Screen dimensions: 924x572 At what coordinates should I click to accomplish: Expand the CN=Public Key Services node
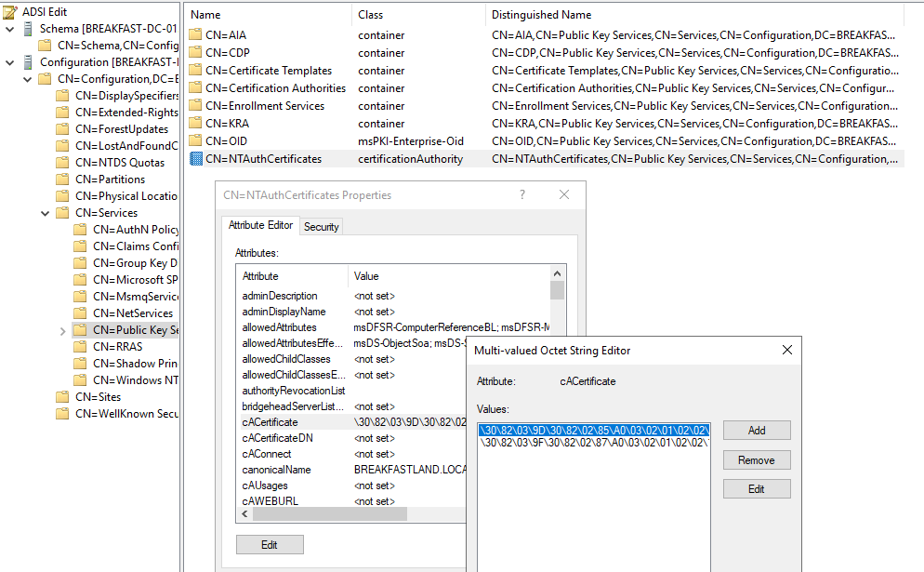point(62,330)
